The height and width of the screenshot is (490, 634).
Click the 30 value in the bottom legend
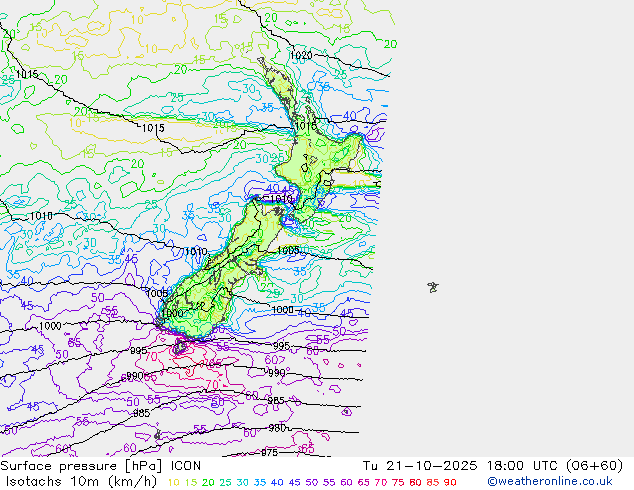coord(243,482)
